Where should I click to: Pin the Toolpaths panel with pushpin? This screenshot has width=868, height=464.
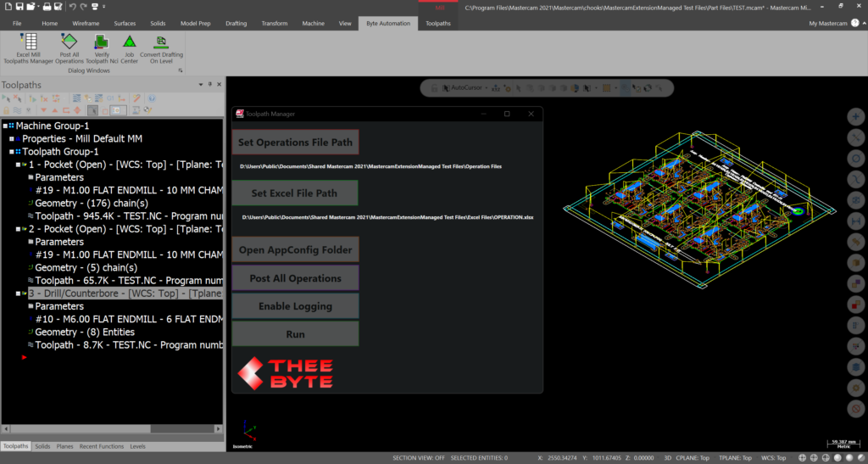(x=211, y=85)
